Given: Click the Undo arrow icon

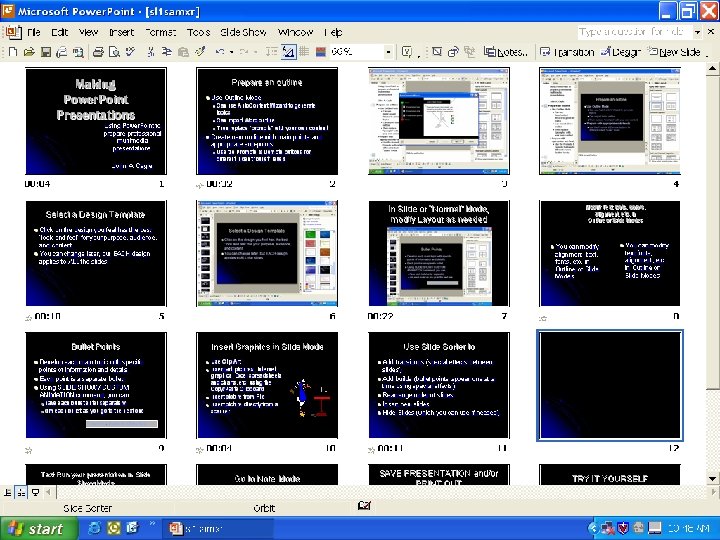Looking at the screenshot, I should [x=220, y=52].
